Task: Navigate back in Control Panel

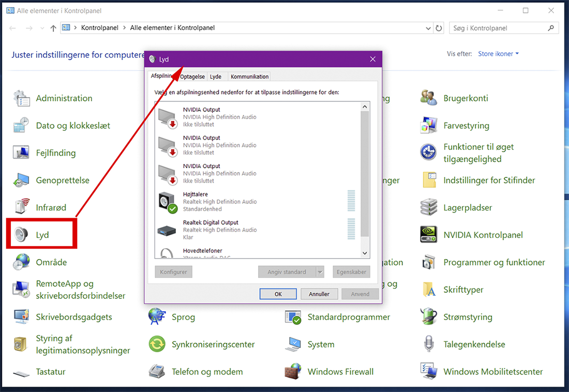Action: [x=13, y=28]
